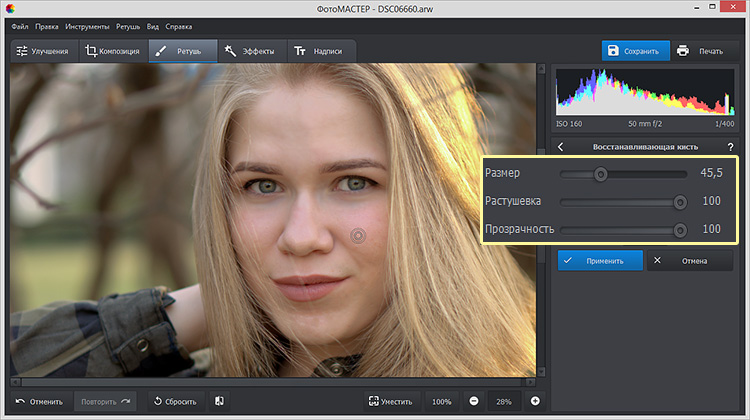750x420 pixels.
Task: Apply changes with the Применить button
Action: click(598, 261)
